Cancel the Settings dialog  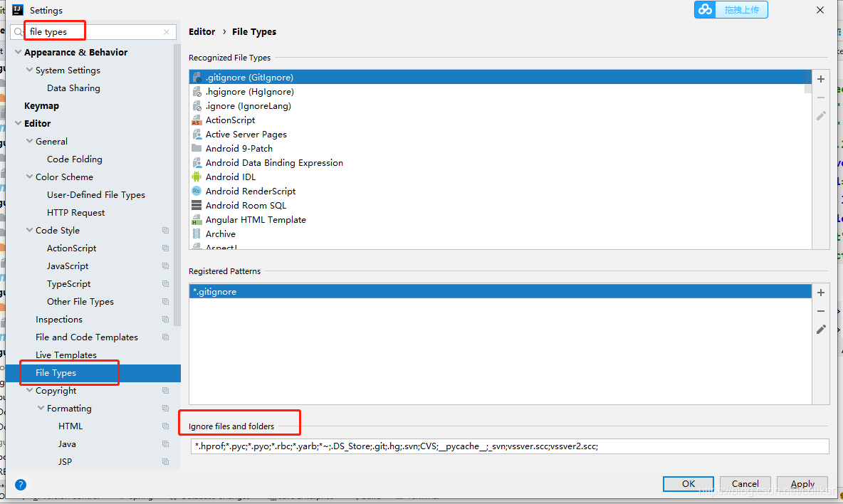click(x=745, y=483)
